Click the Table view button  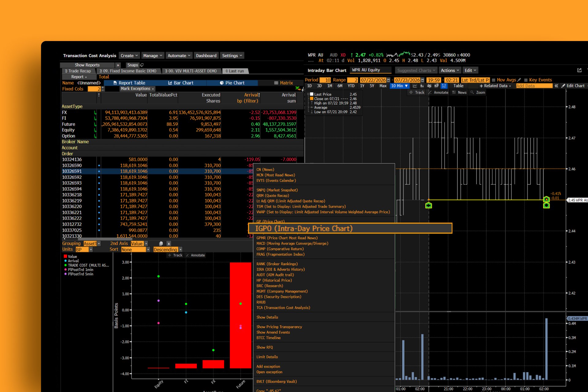point(458,86)
